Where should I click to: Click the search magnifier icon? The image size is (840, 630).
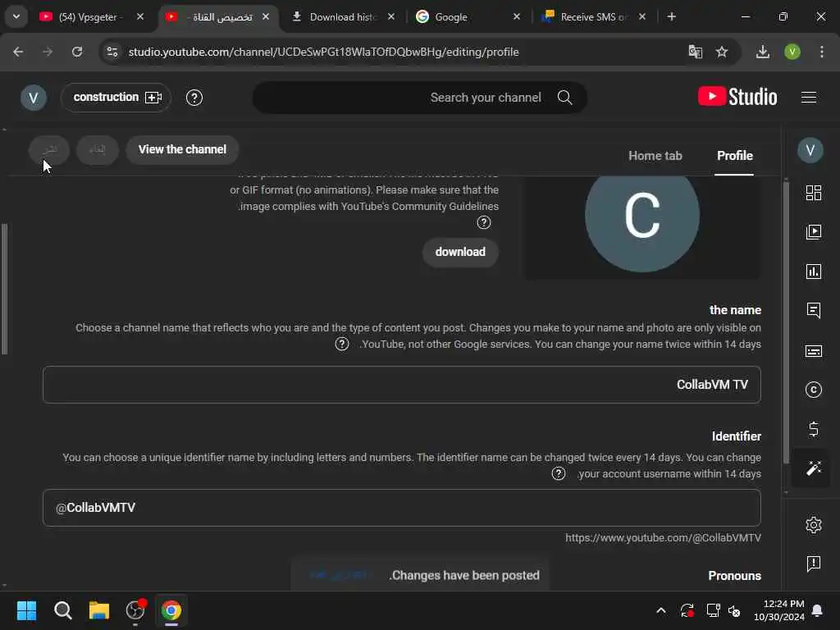coord(564,98)
